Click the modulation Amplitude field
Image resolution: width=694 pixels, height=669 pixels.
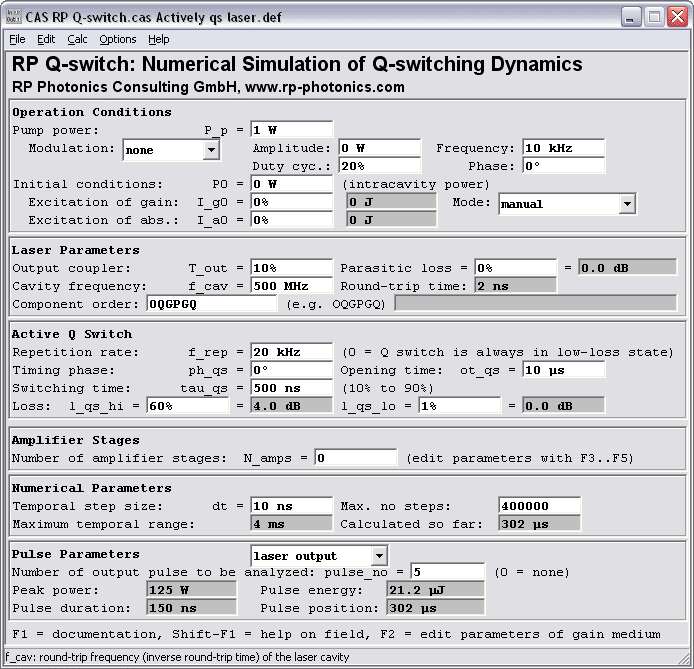tap(380, 148)
